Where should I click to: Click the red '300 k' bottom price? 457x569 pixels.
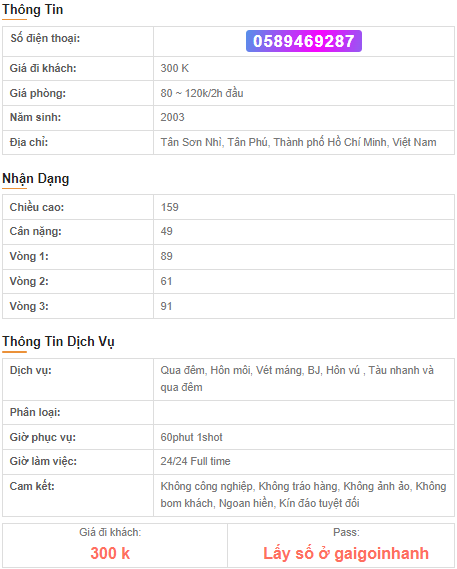point(110,553)
